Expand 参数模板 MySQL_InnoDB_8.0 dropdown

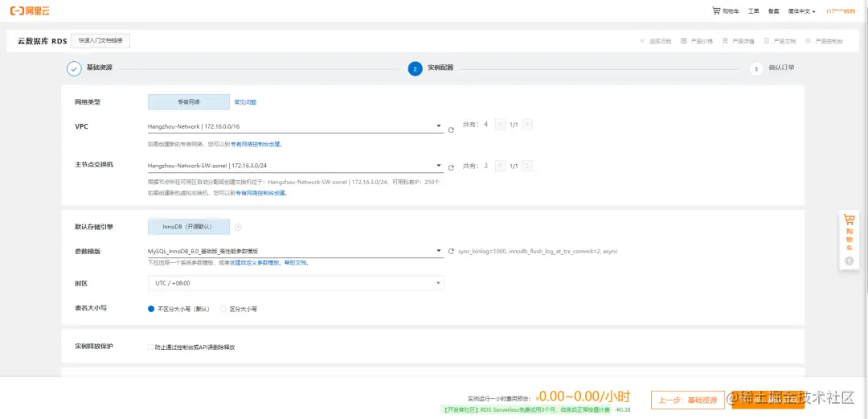295,251
